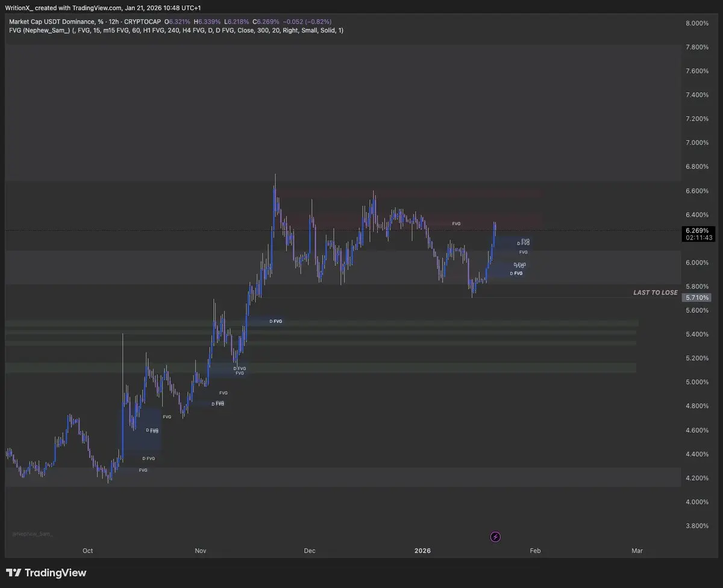Click the 3.800% price axis label
The image size is (723, 588).
point(697,526)
